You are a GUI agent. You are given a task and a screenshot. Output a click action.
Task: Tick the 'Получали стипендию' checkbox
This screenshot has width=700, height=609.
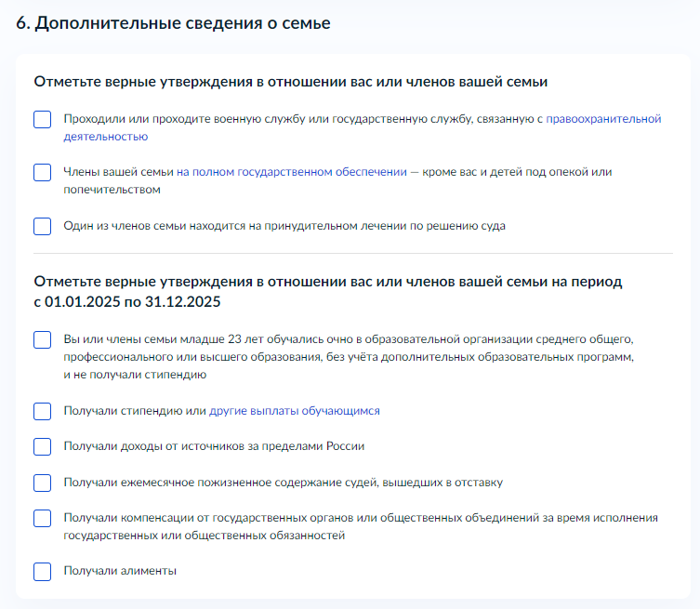42,411
